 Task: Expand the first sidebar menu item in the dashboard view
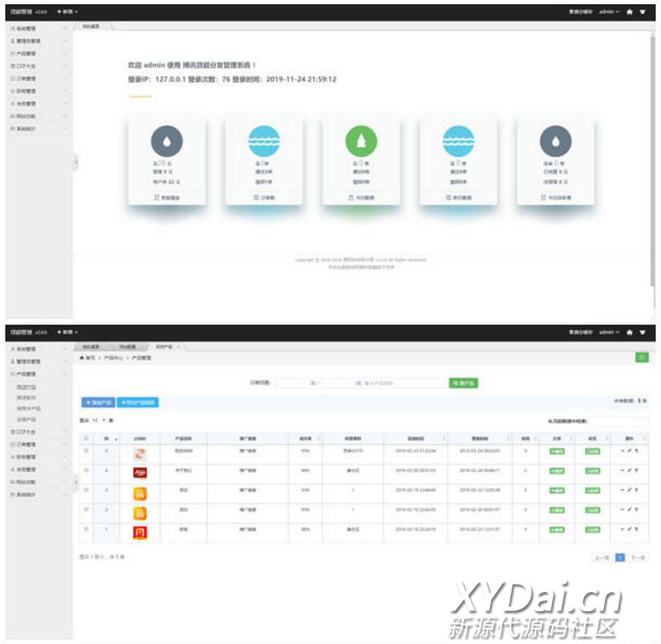tap(39, 28)
